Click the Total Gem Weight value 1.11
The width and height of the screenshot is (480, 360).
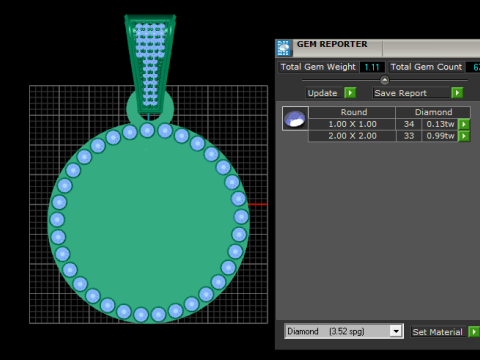372,67
